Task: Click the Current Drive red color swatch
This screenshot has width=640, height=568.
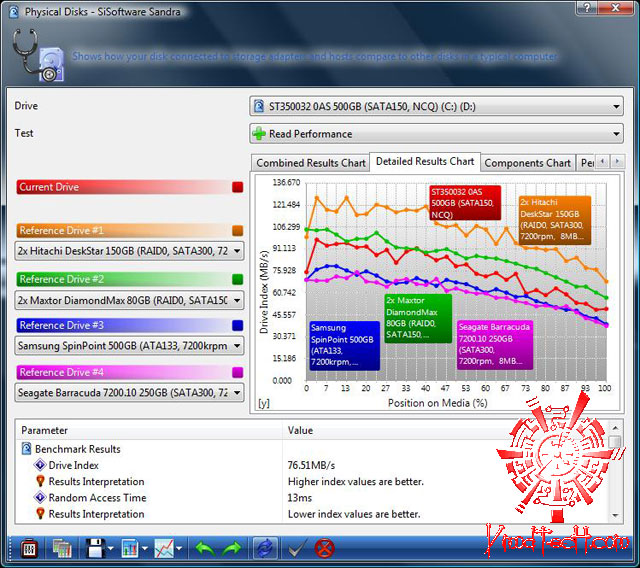Action: tap(238, 187)
